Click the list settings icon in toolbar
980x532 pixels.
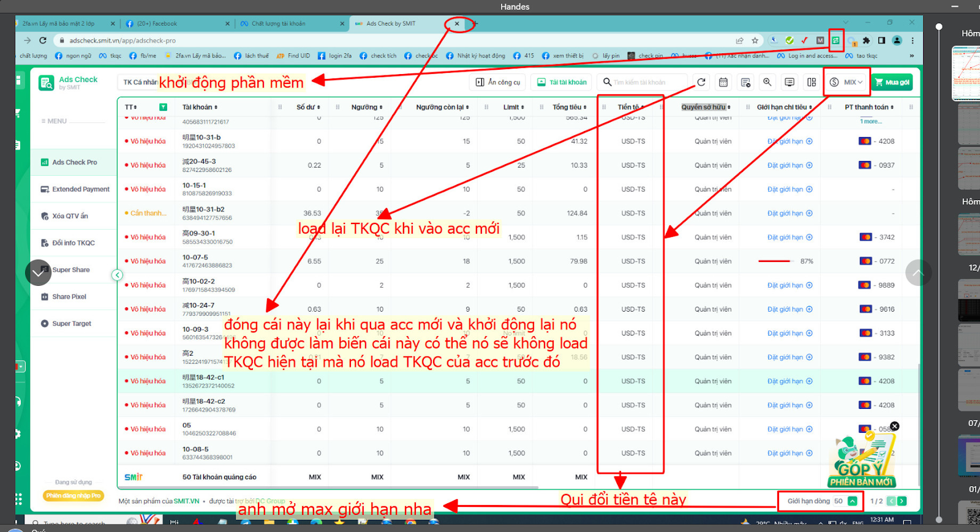745,82
